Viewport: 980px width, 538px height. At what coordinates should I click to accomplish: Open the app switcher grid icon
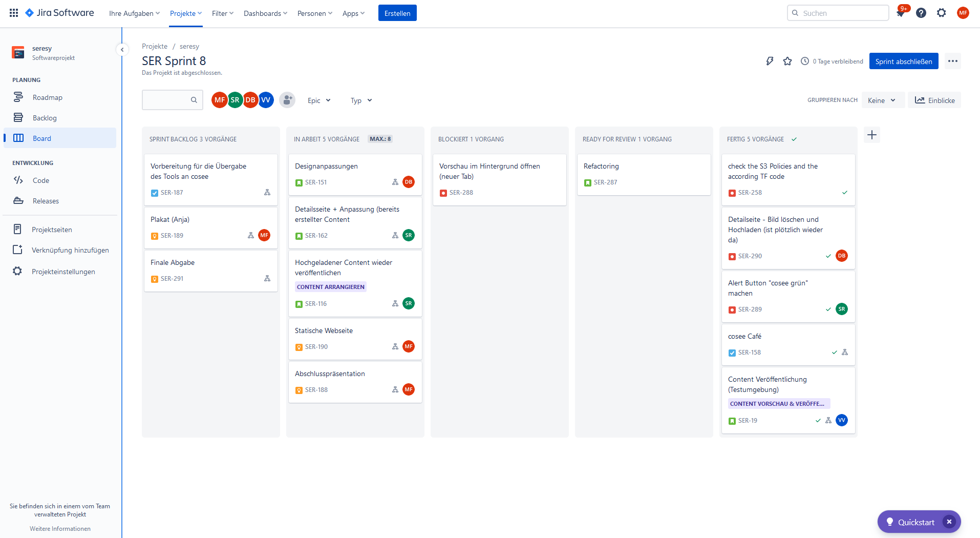pos(14,13)
